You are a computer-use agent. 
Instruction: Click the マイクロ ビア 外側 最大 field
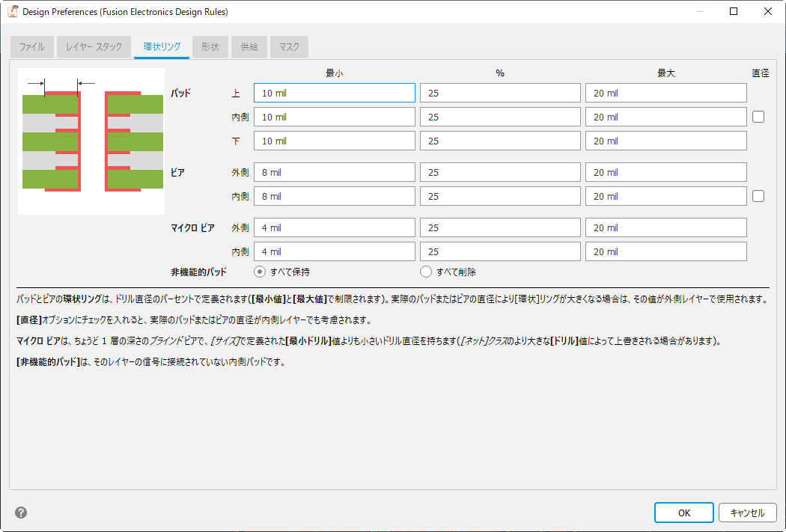tap(666, 227)
